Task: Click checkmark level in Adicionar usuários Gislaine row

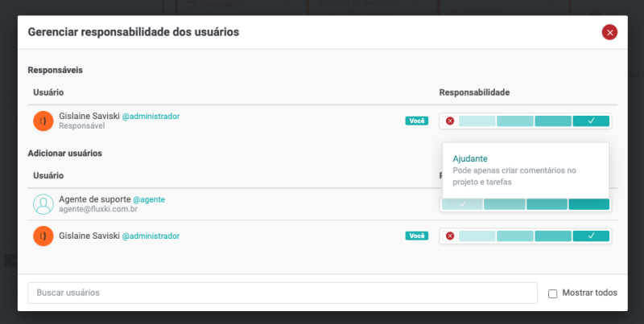Action: click(591, 236)
